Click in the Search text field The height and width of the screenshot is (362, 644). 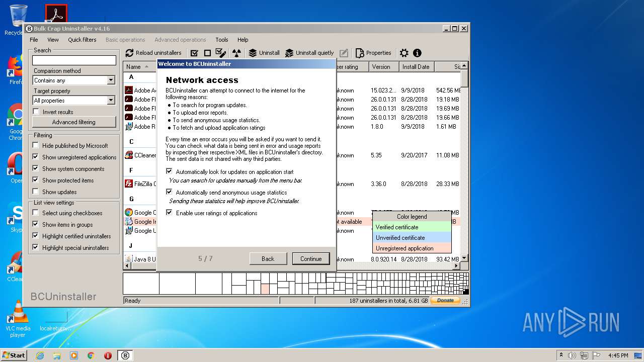click(74, 60)
